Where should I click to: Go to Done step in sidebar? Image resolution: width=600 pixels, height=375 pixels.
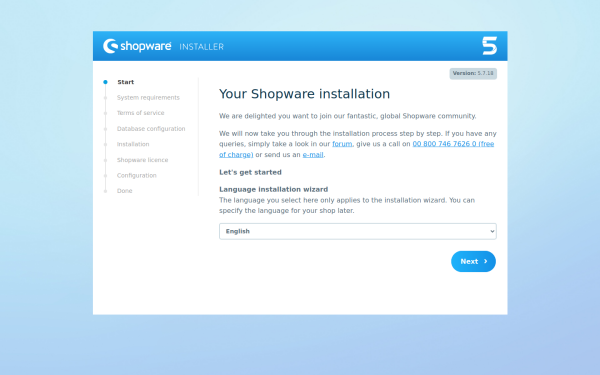coord(124,191)
